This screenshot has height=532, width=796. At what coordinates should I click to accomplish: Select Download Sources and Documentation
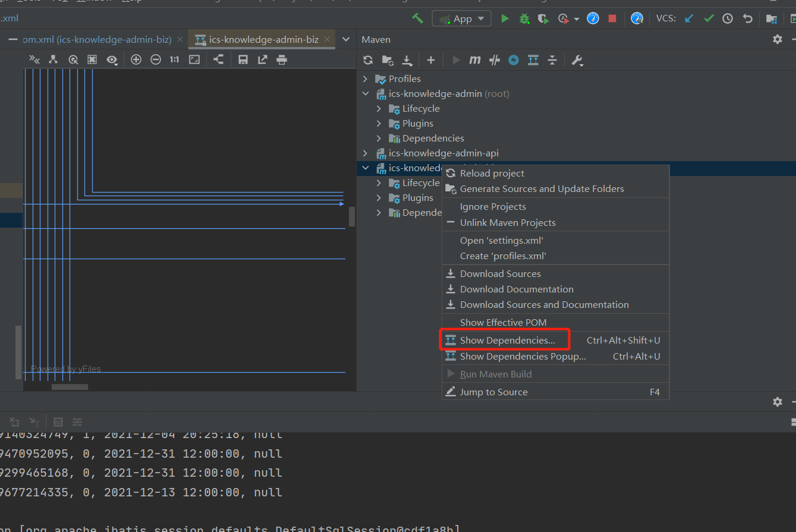pyautogui.click(x=545, y=304)
